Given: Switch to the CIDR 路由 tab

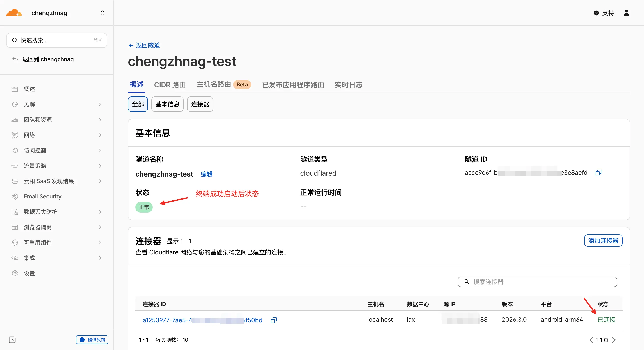Looking at the screenshot, I should (170, 85).
